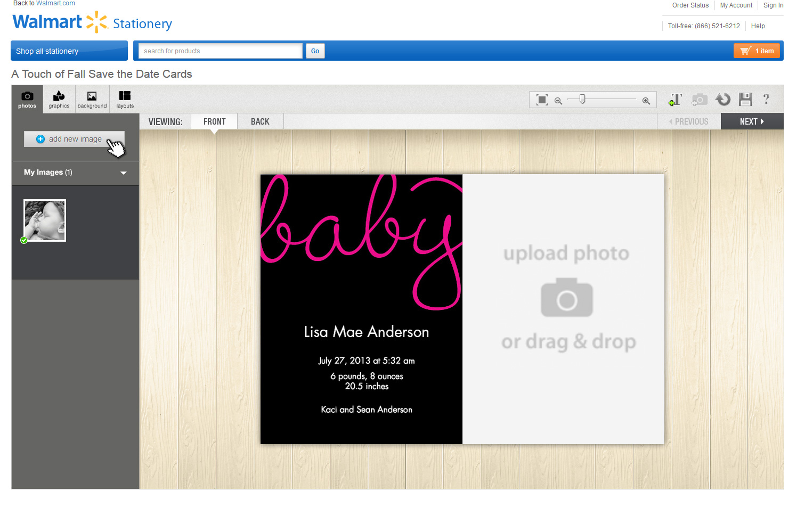The width and height of the screenshot is (805, 532).
Task: Zoom out using the minus magnifier
Action: (558, 101)
